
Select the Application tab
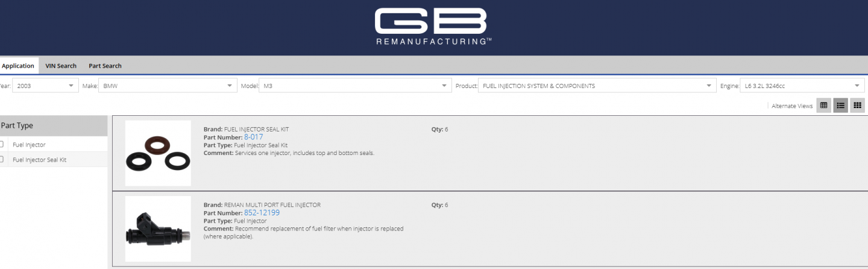tap(18, 66)
